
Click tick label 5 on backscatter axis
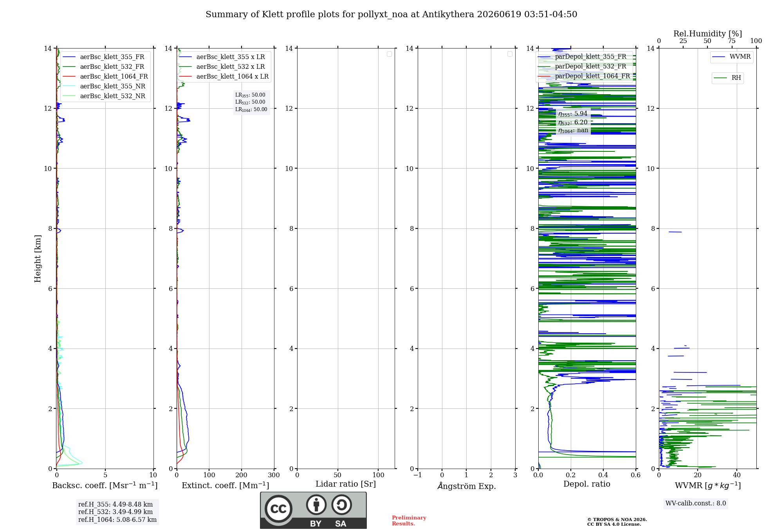click(105, 475)
